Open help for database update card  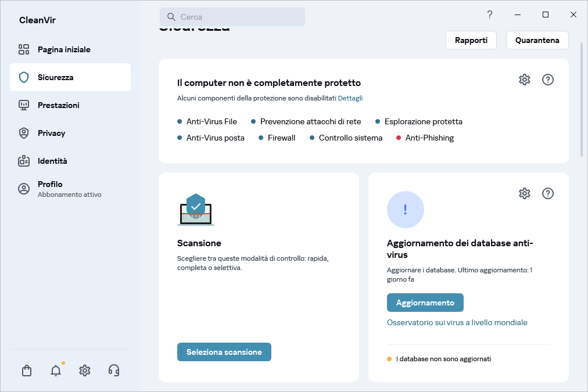point(548,193)
